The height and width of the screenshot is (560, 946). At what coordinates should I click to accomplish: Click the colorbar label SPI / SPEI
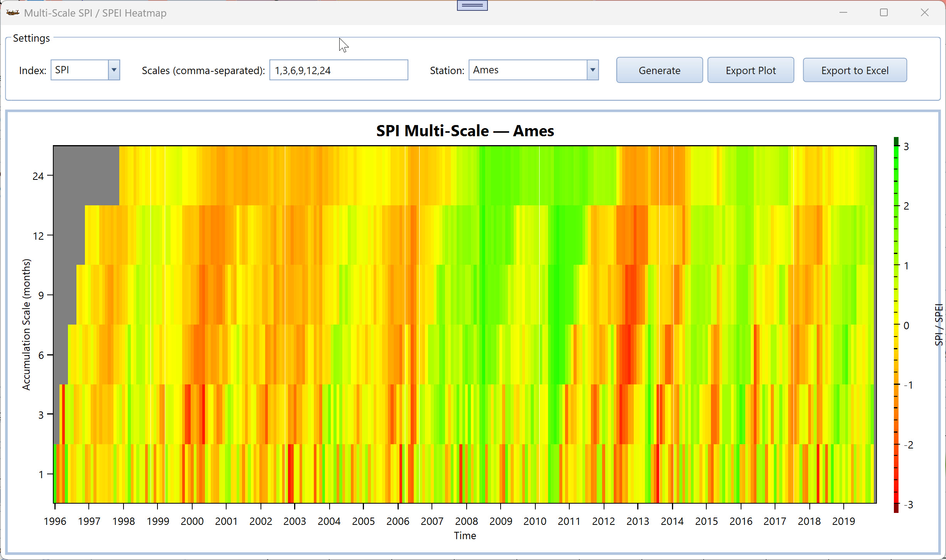click(939, 325)
